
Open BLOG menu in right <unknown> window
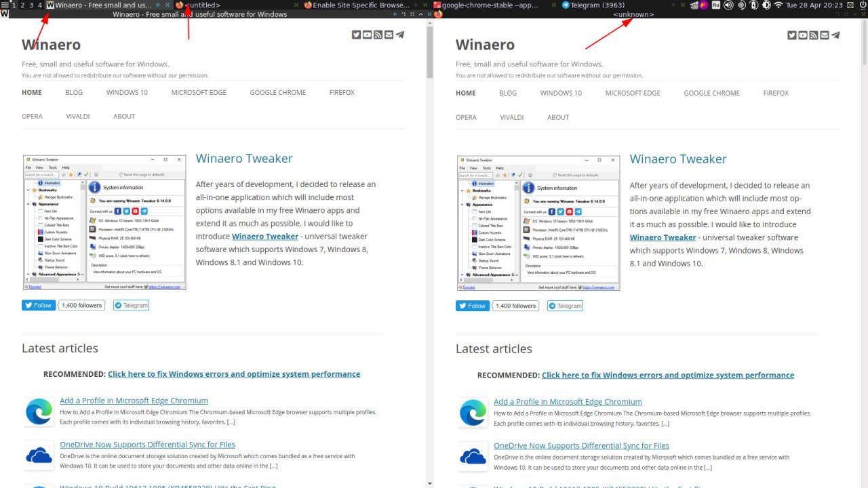pos(508,93)
